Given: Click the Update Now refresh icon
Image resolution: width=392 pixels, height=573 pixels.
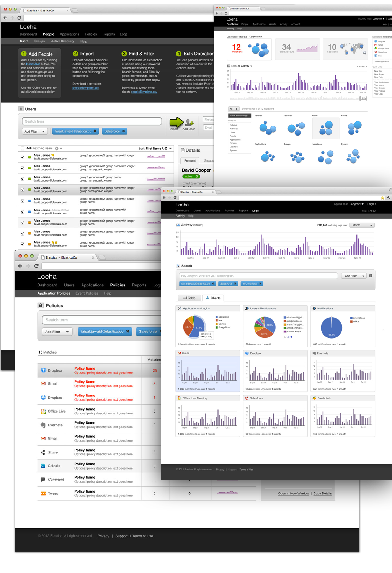Looking at the screenshot, I should pyautogui.click(x=251, y=37).
